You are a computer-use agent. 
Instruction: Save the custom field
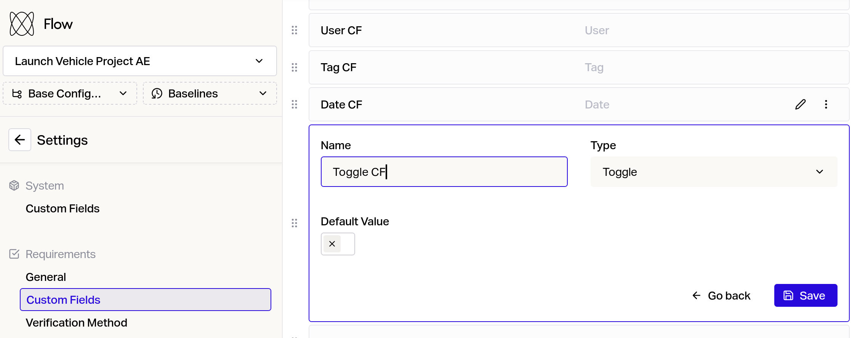[806, 295]
